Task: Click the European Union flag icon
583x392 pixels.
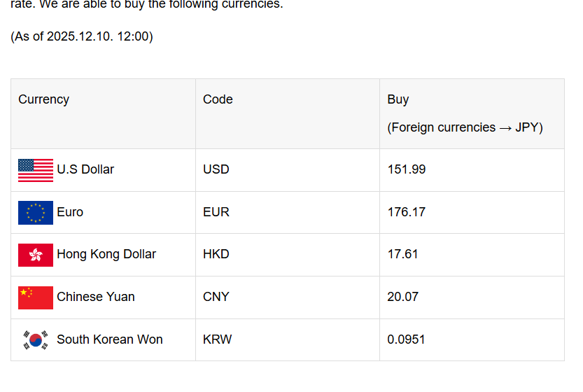Action: click(x=36, y=213)
